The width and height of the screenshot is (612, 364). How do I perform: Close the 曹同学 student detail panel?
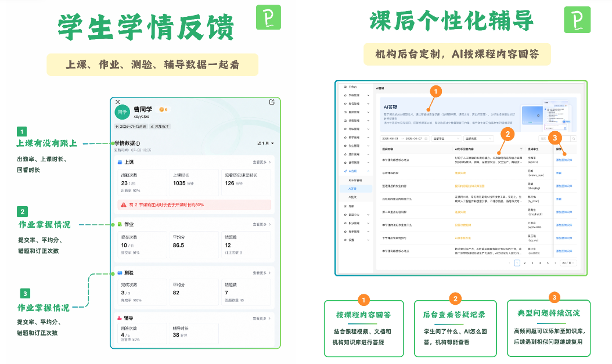pyautogui.click(x=117, y=102)
